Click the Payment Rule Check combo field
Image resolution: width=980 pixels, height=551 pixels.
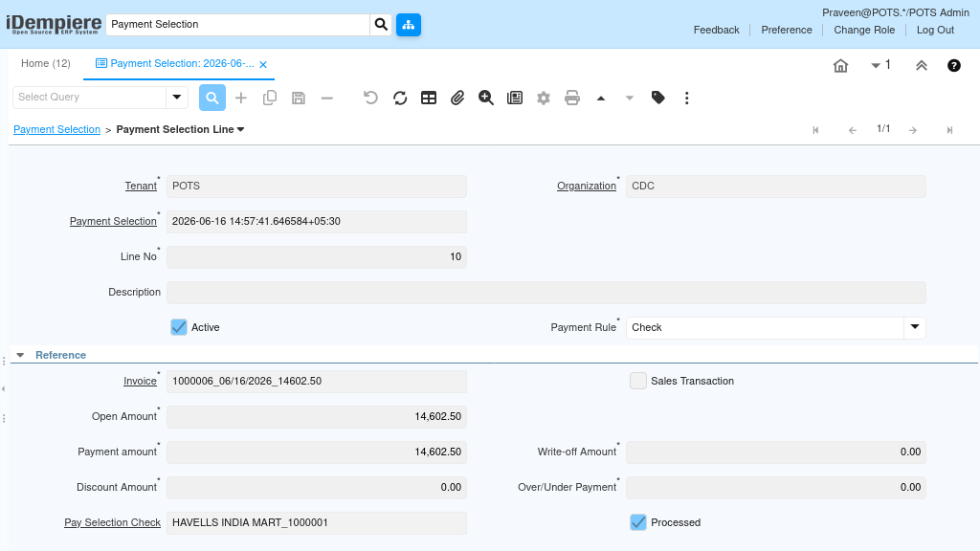tap(765, 327)
